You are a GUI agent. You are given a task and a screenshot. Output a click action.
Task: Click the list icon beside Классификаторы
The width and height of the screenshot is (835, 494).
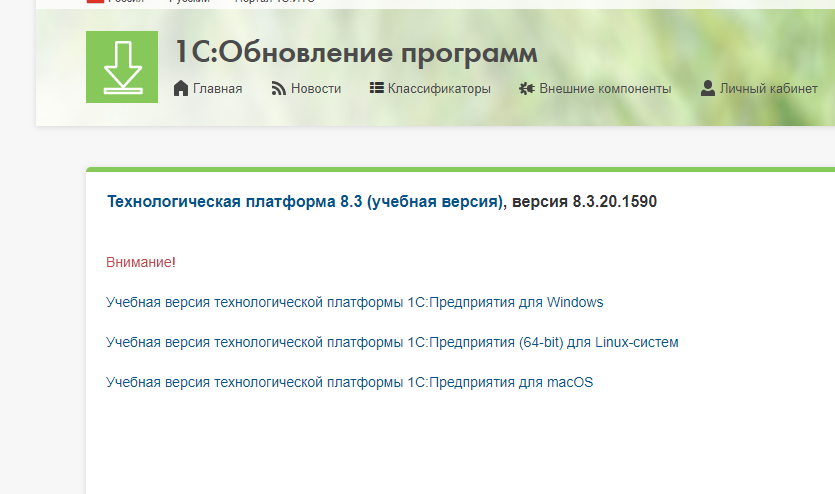[376, 88]
